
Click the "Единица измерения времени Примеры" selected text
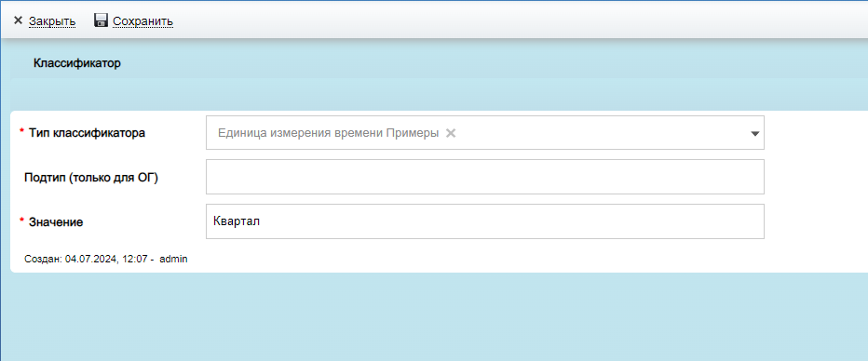point(328,133)
